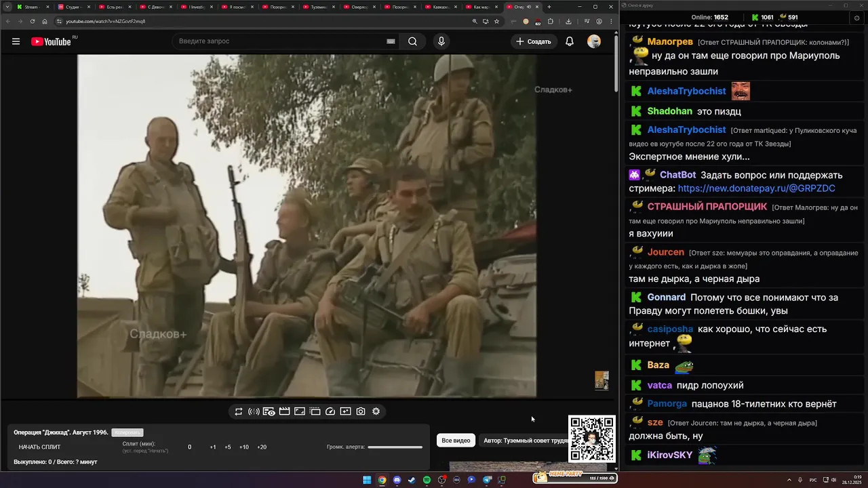Add +10 minutes to the split
The width and height of the screenshot is (868, 488).
244,447
